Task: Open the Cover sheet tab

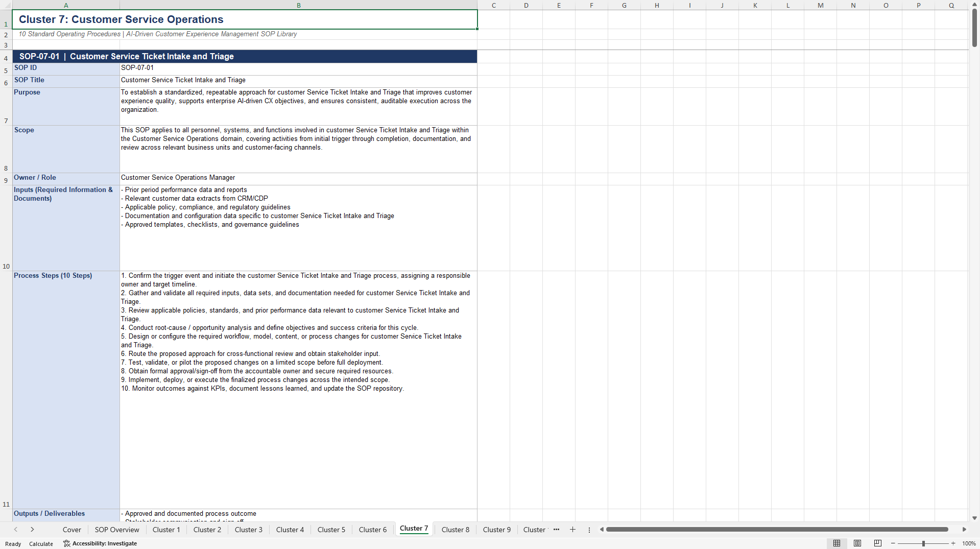Action: click(72, 530)
